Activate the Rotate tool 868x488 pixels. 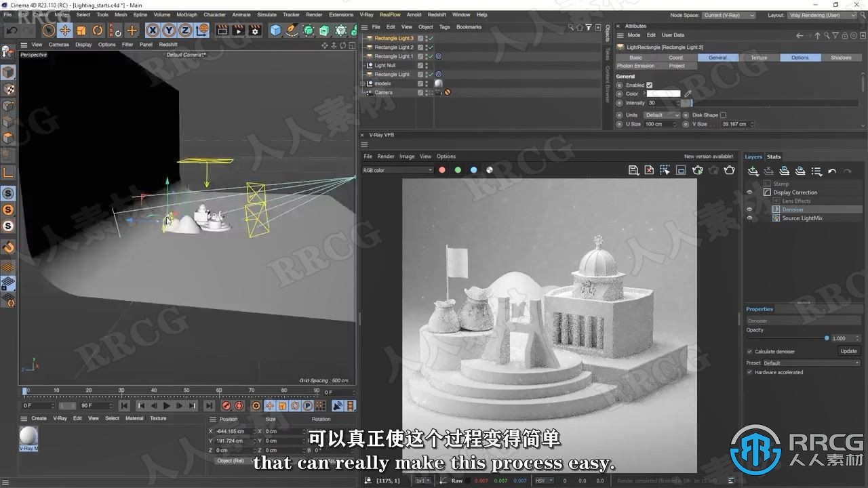tap(98, 30)
